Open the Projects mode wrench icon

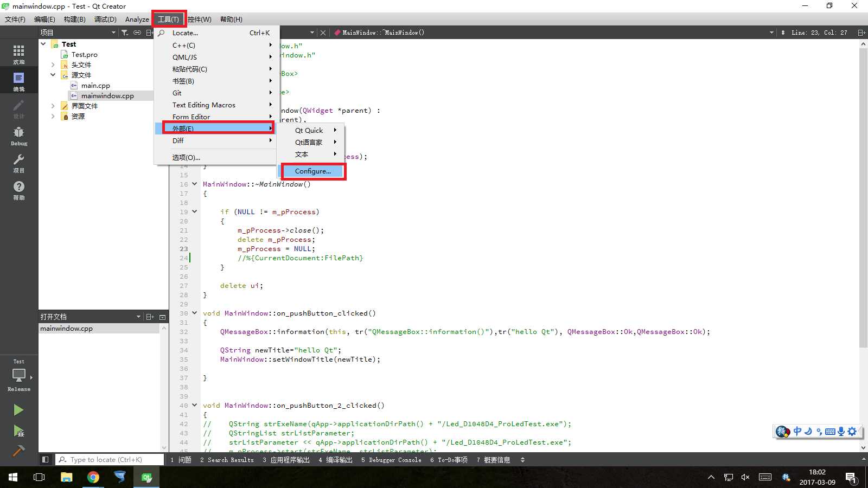click(x=19, y=162)
